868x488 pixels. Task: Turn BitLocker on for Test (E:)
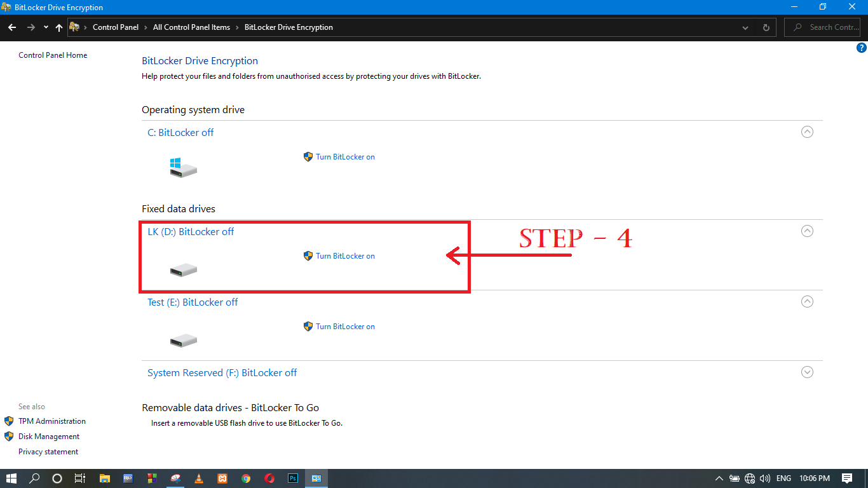pos(345,327)
